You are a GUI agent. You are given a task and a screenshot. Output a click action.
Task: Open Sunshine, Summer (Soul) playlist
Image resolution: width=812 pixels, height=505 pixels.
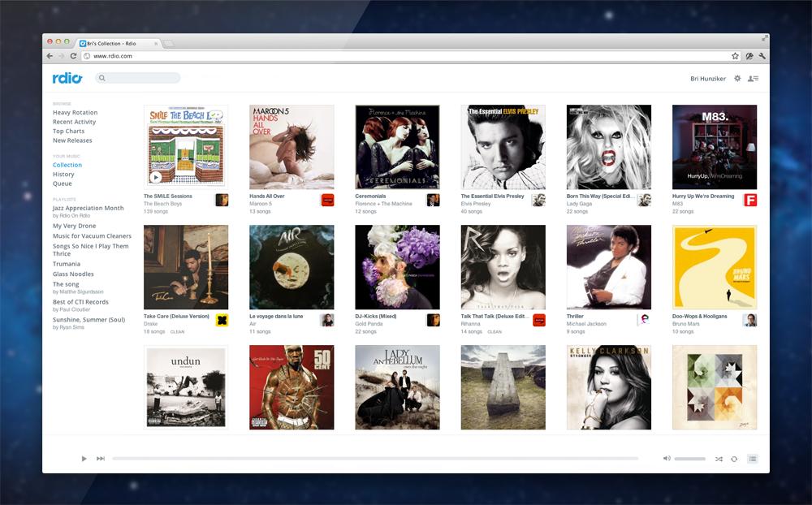click(89, 320)
